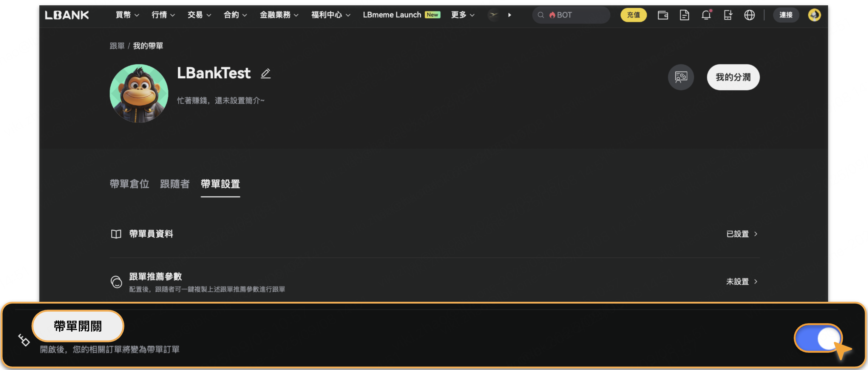Viewport: 868px width, 370px height.
Task: Click the pencil edit icon beside LBankTest
Action: click(265, 73)
